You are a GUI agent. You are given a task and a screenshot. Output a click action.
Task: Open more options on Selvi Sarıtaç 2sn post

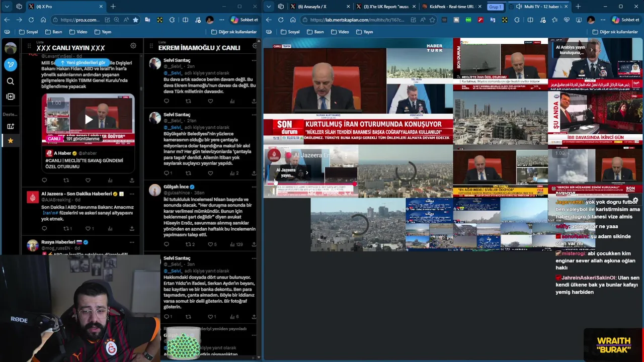[254, 60]
